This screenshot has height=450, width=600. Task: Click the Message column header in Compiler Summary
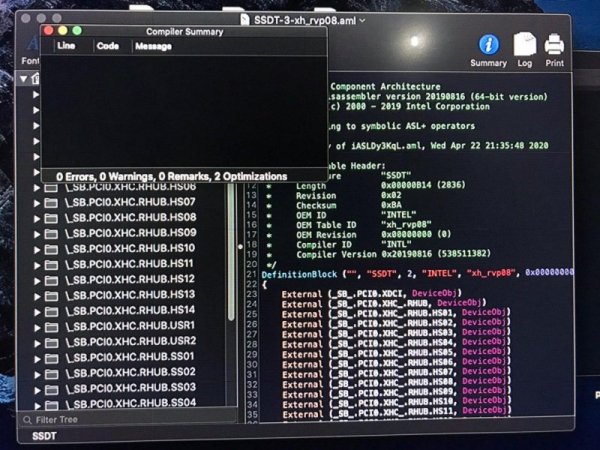153,46
